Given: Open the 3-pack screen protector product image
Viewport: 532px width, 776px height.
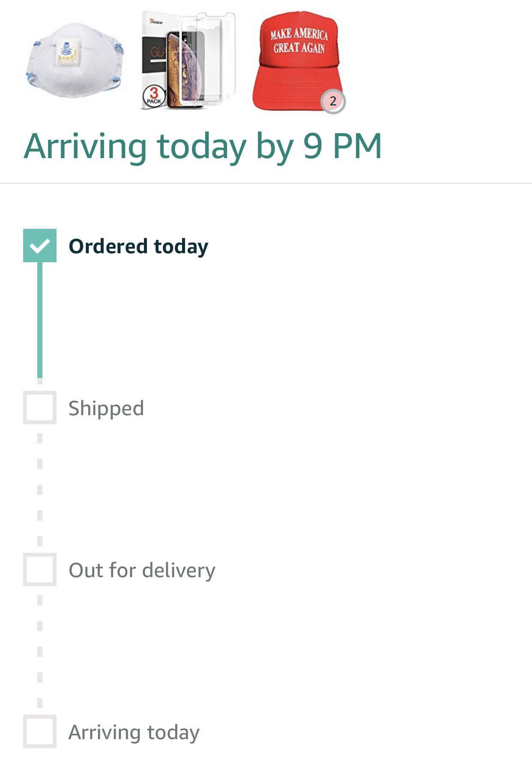Looking at the screenshot, I should click(x=188, y=61).
